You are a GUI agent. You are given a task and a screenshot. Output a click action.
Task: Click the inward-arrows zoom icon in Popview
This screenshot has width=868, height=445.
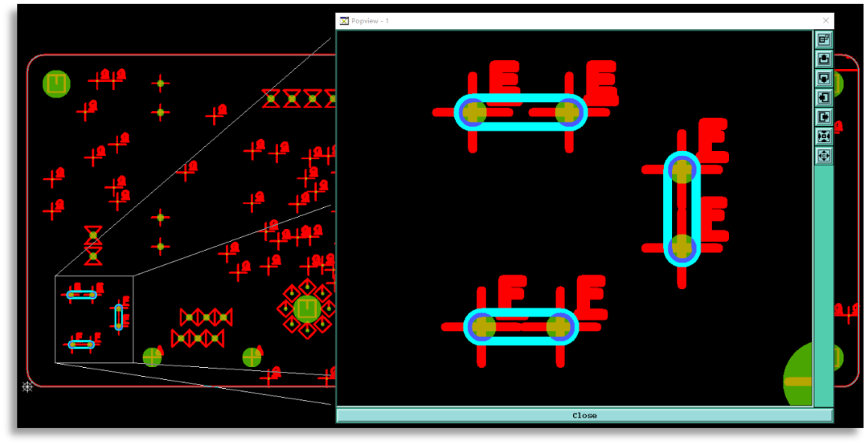coord(823,136)
